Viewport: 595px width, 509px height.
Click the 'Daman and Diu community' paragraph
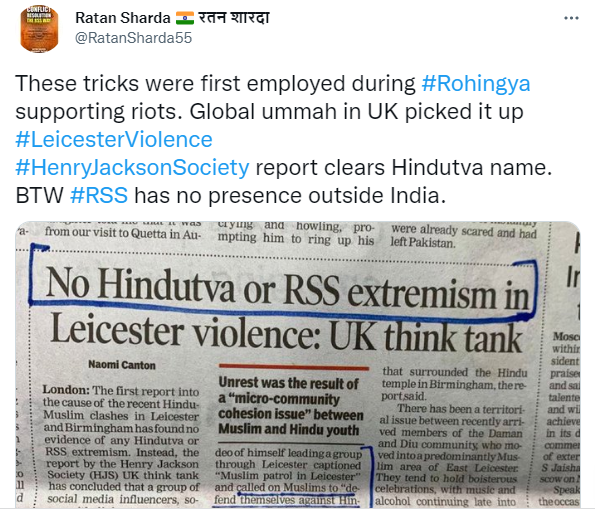pyautogui.click(x=450, y=456)
